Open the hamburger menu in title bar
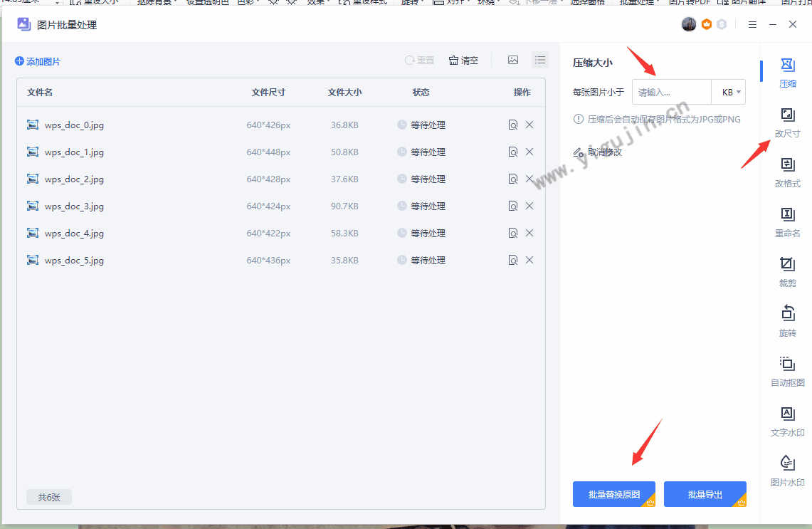 coord(752,24)
